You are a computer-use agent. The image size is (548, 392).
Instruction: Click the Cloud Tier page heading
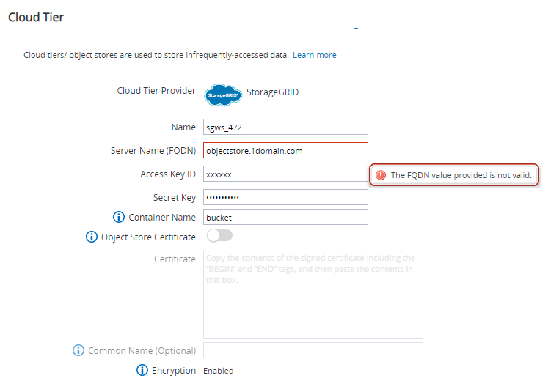tap(36, 17)
